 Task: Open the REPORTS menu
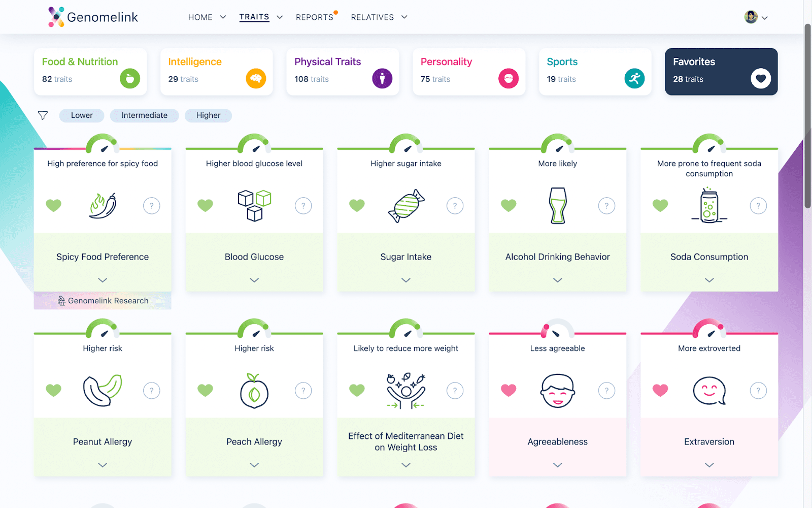(x=315, y=17)
